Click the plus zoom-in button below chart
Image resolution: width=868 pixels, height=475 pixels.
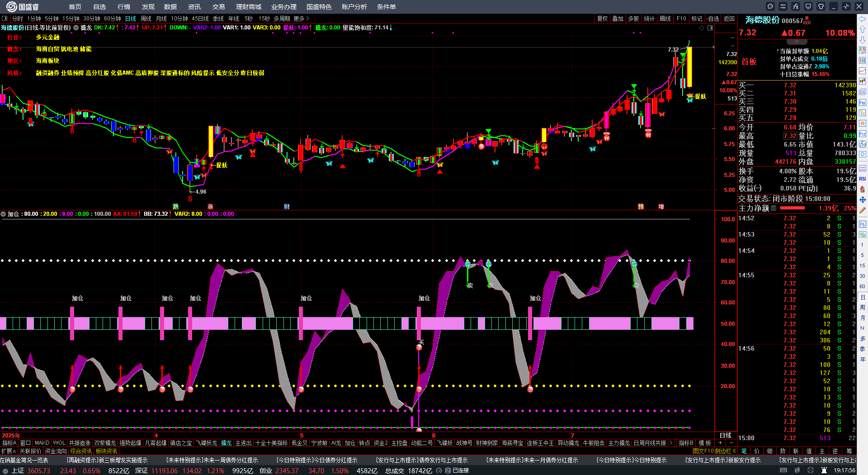[x=721, y=443]
